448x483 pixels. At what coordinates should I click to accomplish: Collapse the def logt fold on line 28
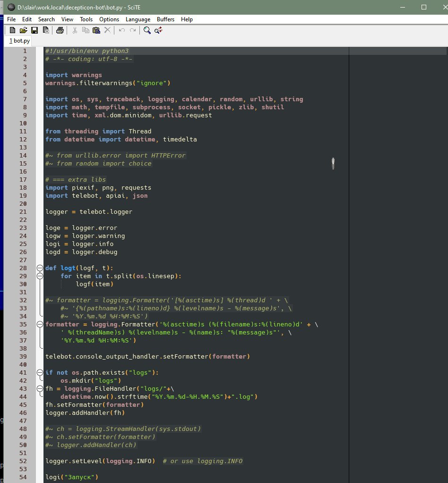coord(40,268)
